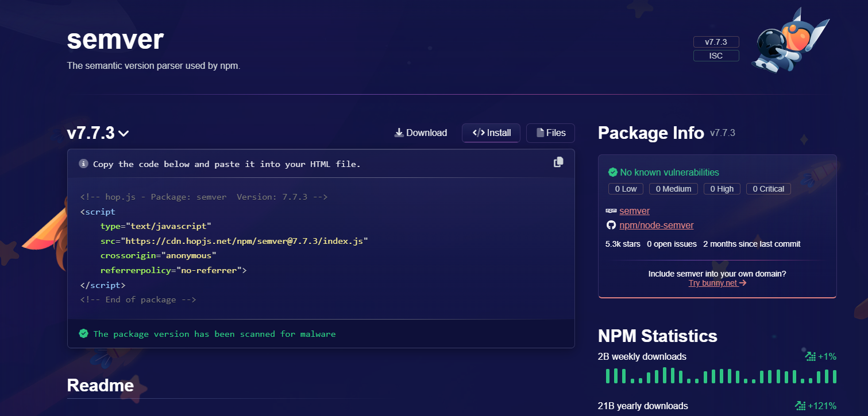Switch to the Install tab
868x416 pixels.
point(491,133)
